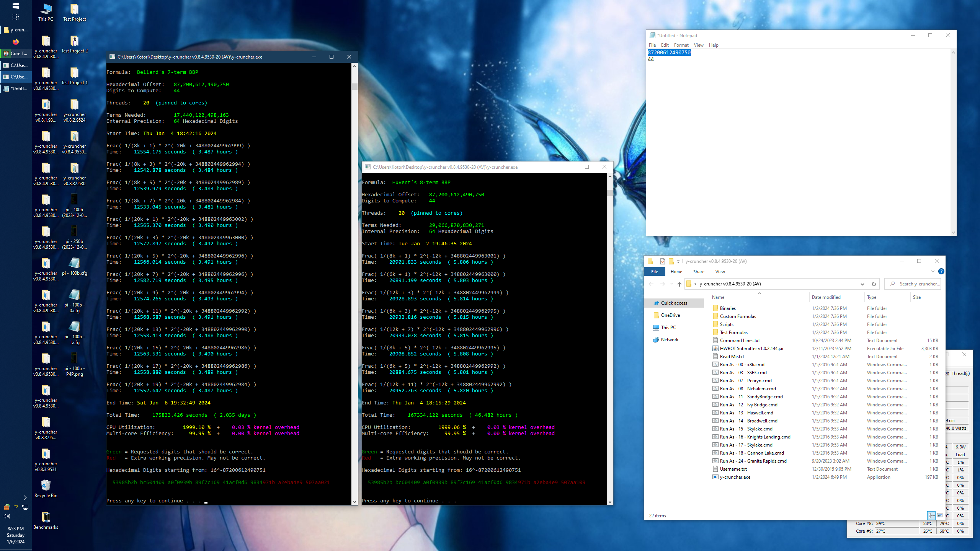The height and width of the screenshot is (551, 980).
Task: Select y-cruncher.exe in the file list
Action: (x=735, y=477)
